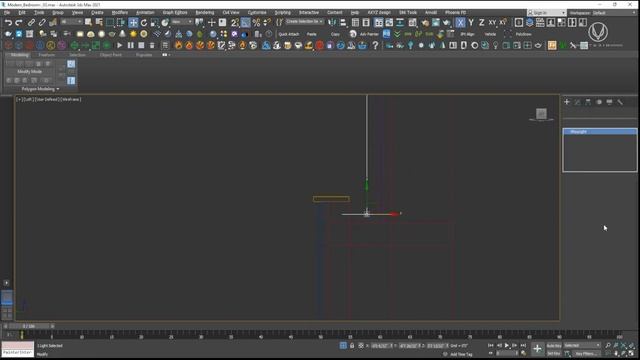Image resolution: width=640 pixels, height=360 pixels.
Task: Select highlighted item in modifier stack list
Action: pyautogui.click(x=600, y=131)
